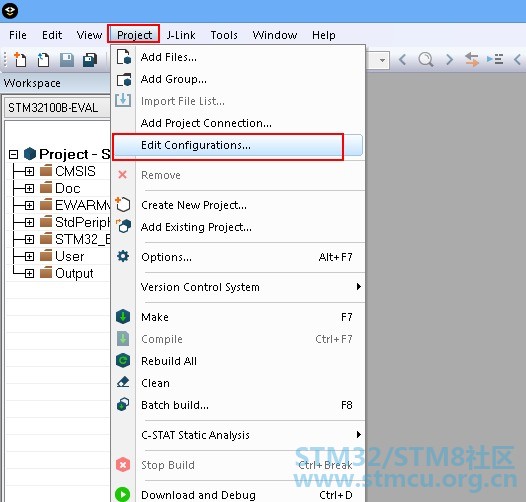Open the toolbar combo box dropdown arrow
Image resolution: width=526 pixels, height=502 pixels.
click(382, 60)
